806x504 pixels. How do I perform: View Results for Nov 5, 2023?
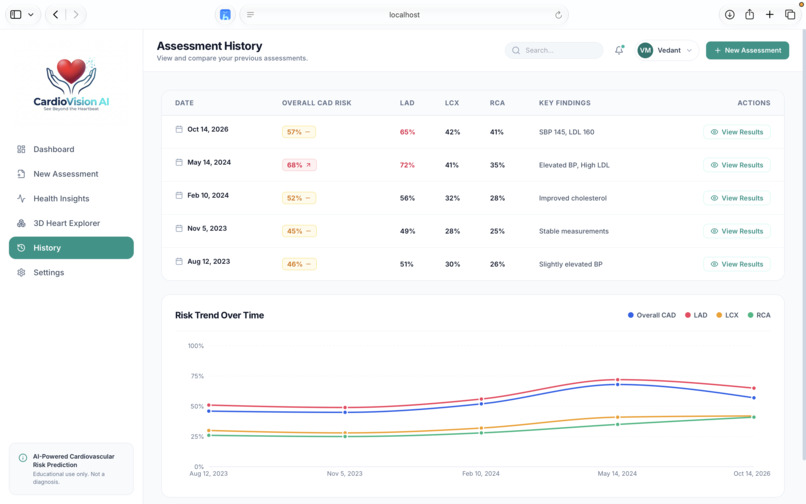tap(737, 231)
